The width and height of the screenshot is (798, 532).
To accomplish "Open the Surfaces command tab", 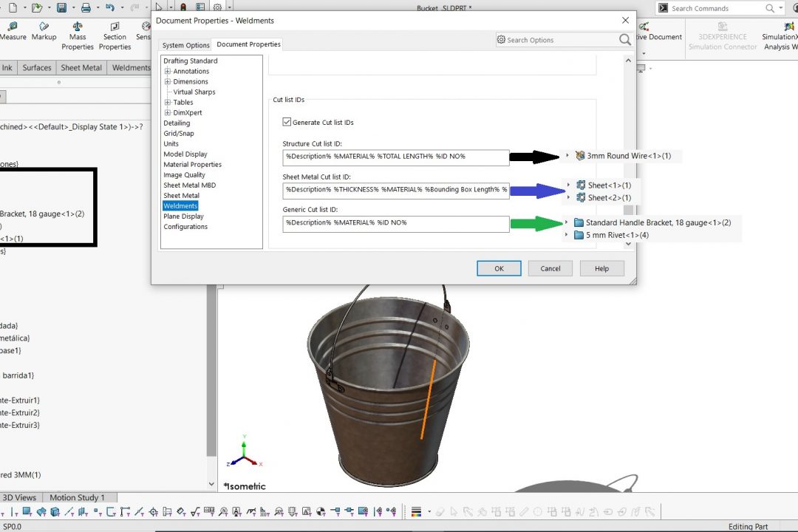I will pos(37,67).
